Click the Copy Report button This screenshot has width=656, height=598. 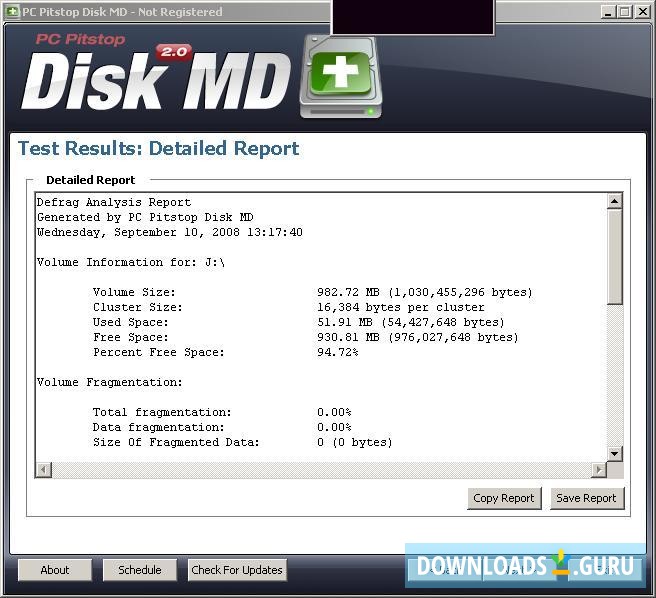(x=504, y=498)
